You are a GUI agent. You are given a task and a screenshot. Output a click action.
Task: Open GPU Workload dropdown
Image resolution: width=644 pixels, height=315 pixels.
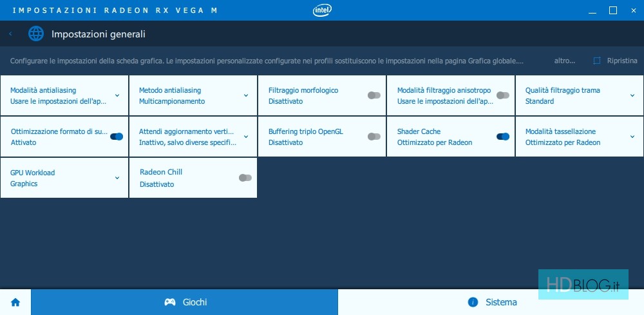coord(117,178)
